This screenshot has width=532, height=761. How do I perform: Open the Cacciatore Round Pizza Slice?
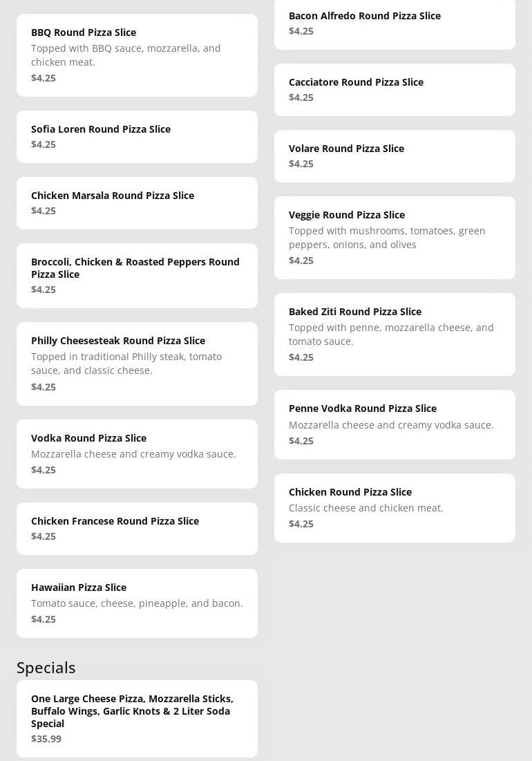point(395,89)
